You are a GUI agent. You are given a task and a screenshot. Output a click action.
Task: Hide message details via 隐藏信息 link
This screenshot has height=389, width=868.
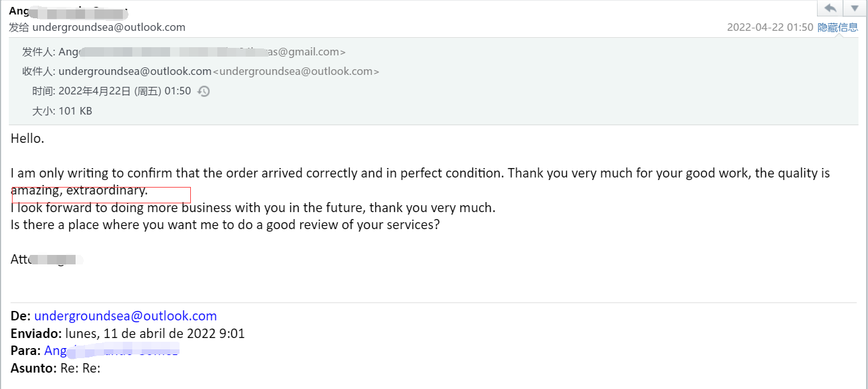click(x=838, y=27)
